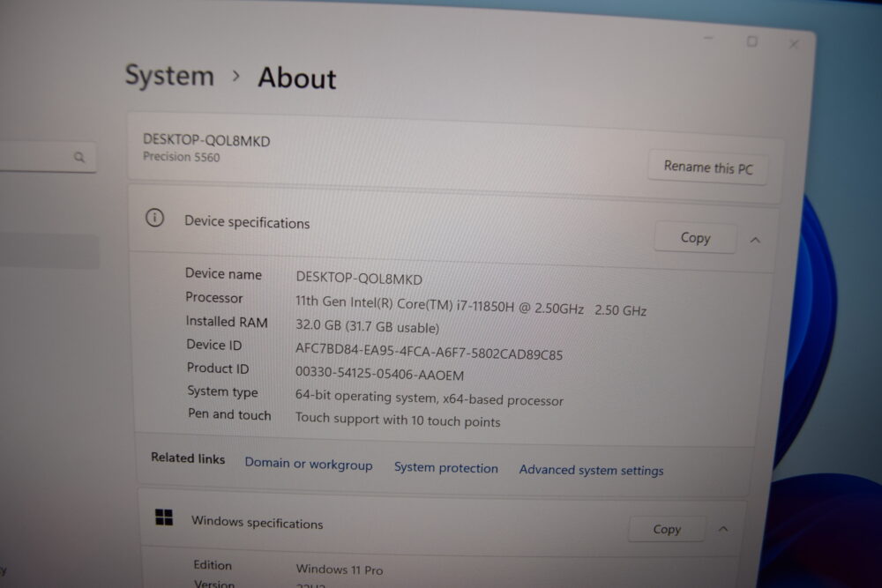Click the Edition label
The width and height of the screenshot is (882, 588).
213,565
